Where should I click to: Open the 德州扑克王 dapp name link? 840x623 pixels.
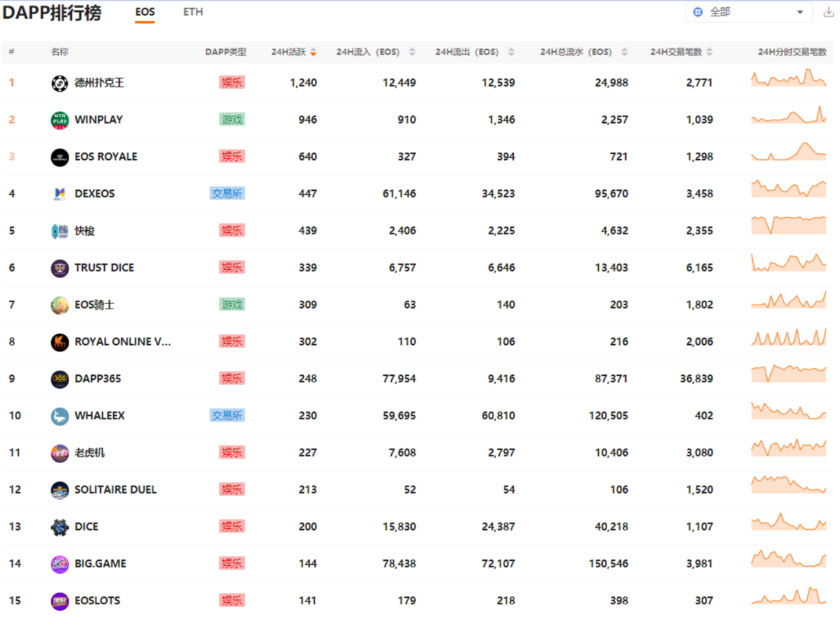(99, 83)
